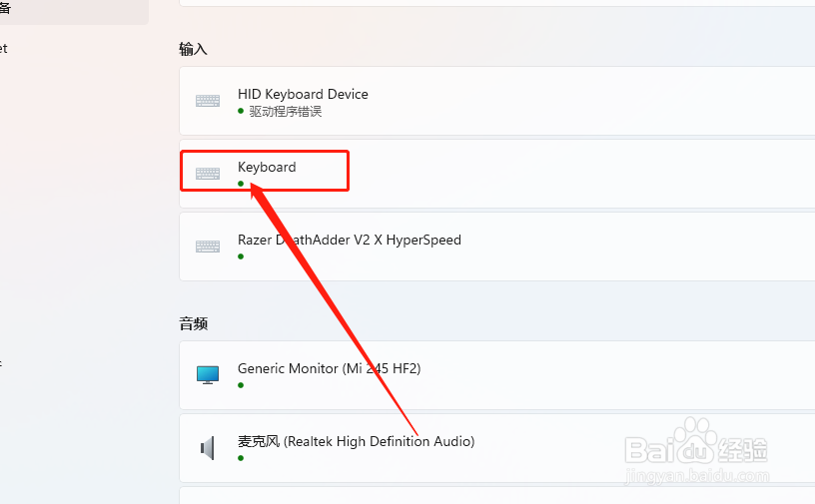The height and width of the screenshot is (504, 815).
Task: Click the keyboard icon beside the Keyboard entry
Action: click(208, 174)
